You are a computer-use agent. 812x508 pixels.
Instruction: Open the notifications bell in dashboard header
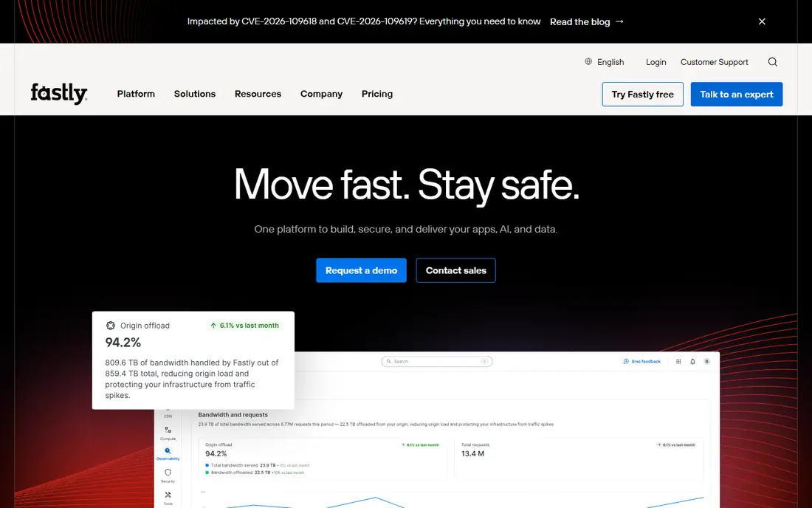[x=692, y=362]
